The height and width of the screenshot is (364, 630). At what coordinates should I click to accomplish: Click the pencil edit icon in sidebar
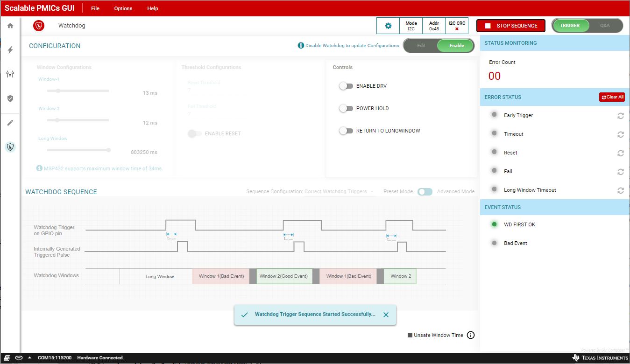(10, 123)
